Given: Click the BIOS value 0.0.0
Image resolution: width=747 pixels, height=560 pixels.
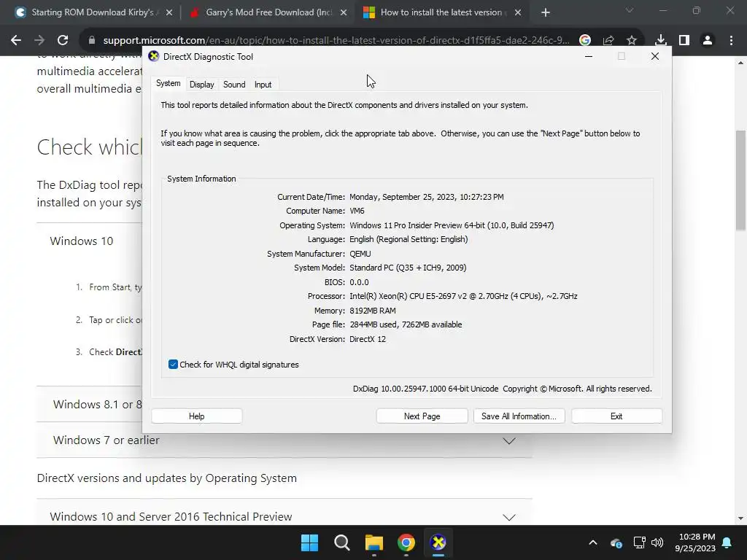Looking at the screenshot, I should pyautogui.click(x=359, y=282).
